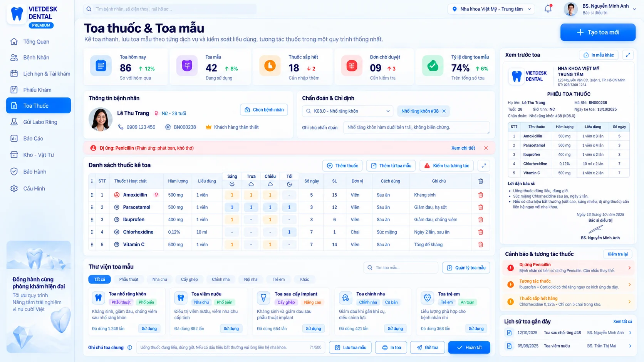
Task: Click the drag handle of the Ibuprofen row
Action: pos(92,220)
